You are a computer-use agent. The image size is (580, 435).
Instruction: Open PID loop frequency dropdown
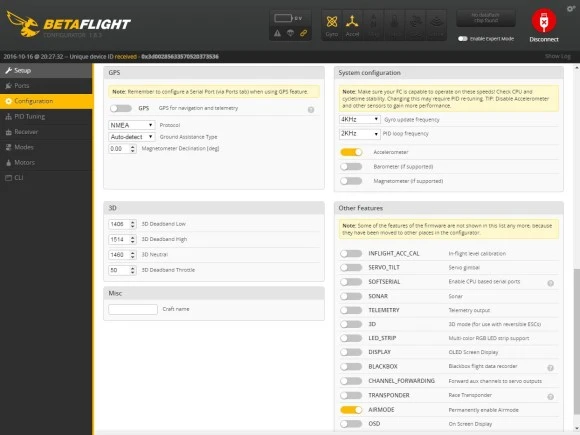click(x=360, y=134)
